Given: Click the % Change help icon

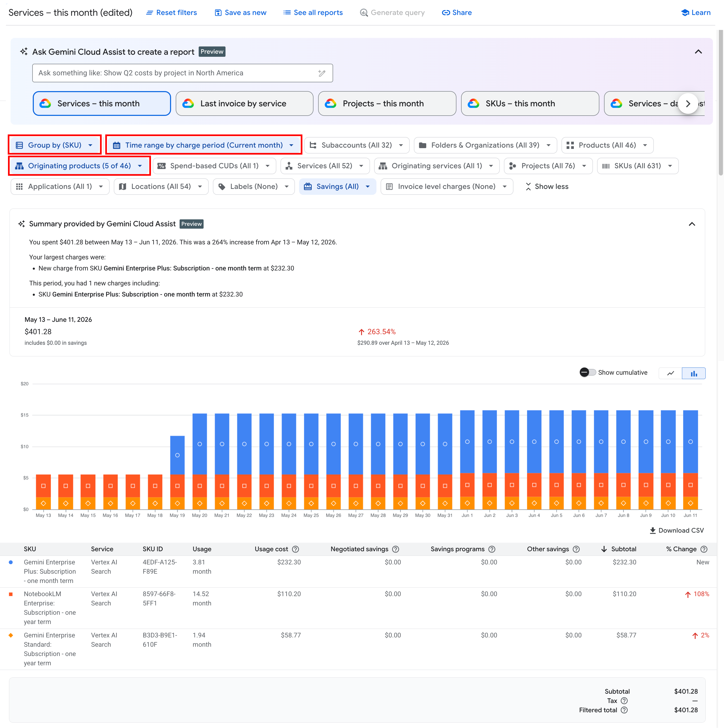Looking at the screenshot, I should 704,549.
